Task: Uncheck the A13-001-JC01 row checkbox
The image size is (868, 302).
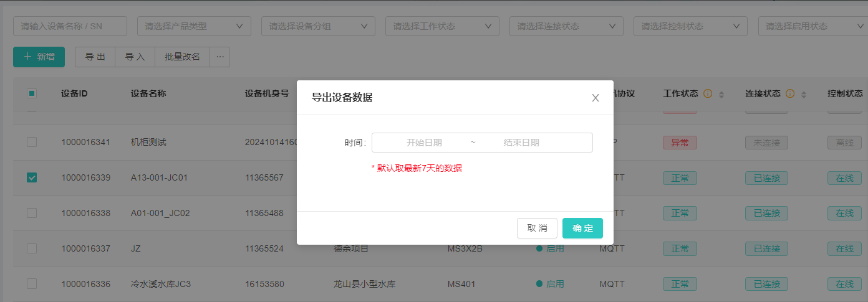Action: pos(32,177)
